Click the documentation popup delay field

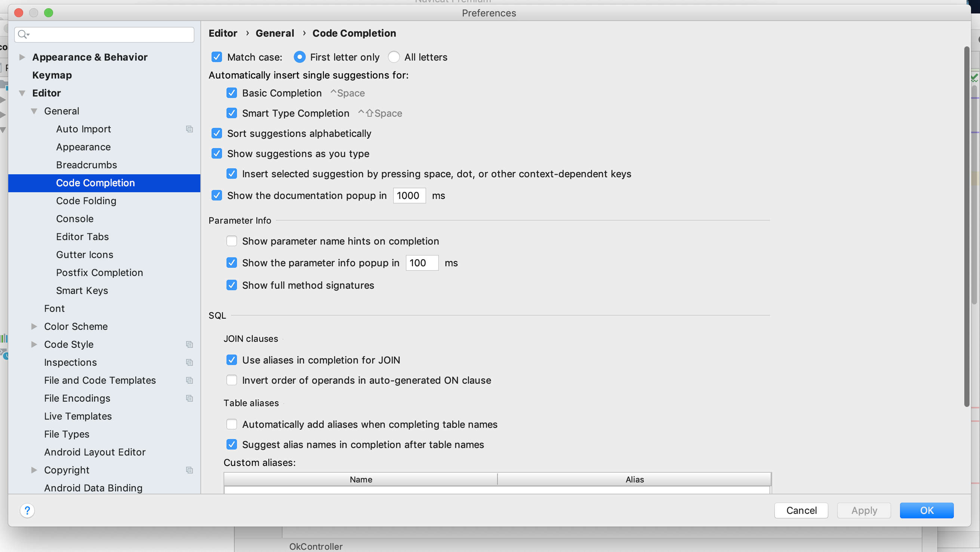coord(409,195)
